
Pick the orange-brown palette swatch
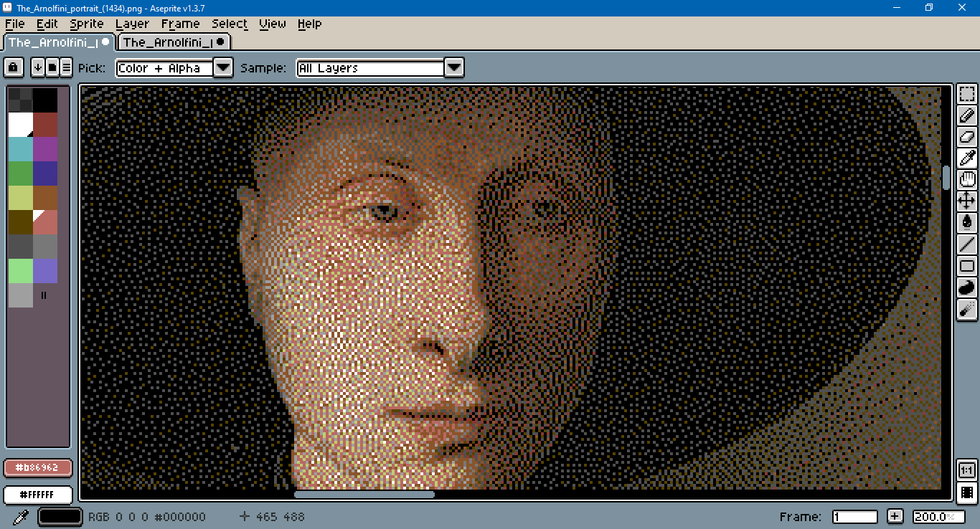pyautogui.click(x=45, y=198)
